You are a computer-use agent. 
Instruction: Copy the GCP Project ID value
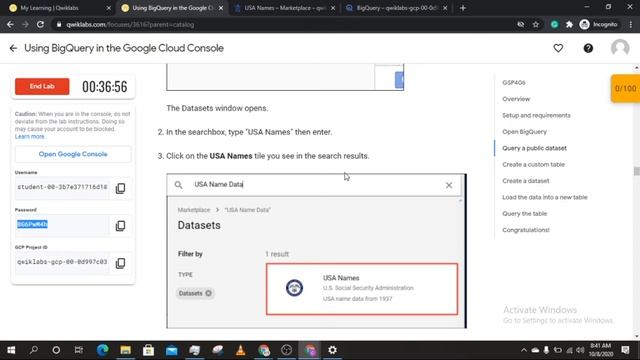pos(120,263)
